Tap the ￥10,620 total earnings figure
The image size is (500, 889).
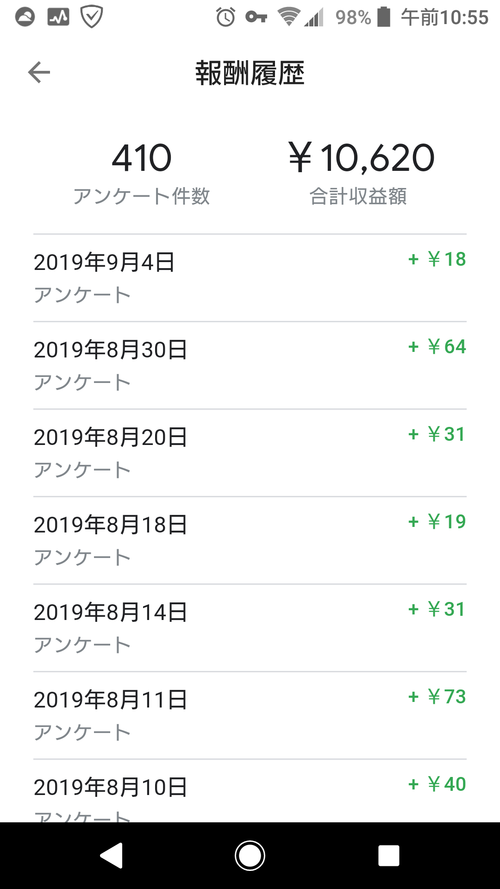click(x=361, y=158)
